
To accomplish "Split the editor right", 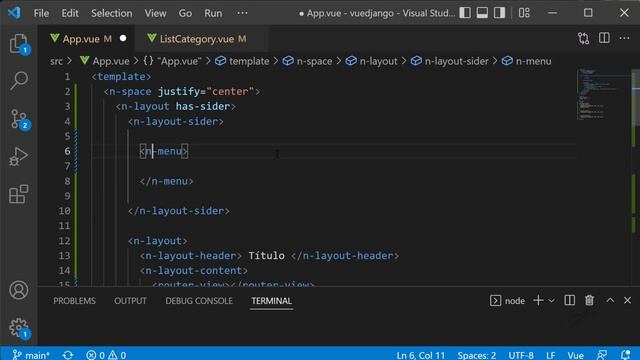I will click(x=604, y=38).
